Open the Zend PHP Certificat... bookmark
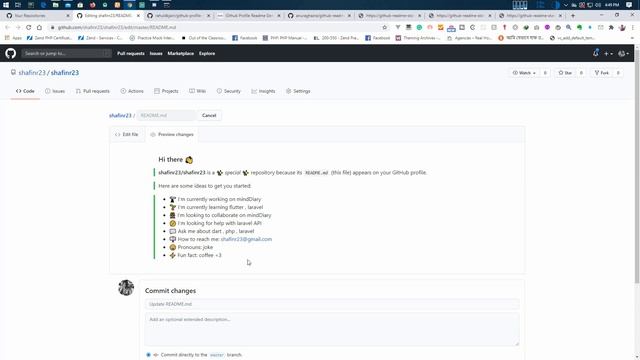This screenshot has width=640, height=360. pos(49,38)
